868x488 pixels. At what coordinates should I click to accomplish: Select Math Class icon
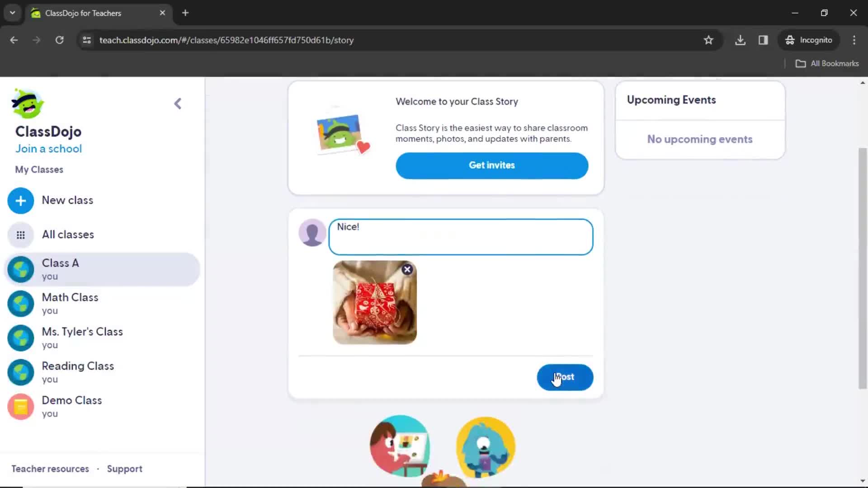20,303
